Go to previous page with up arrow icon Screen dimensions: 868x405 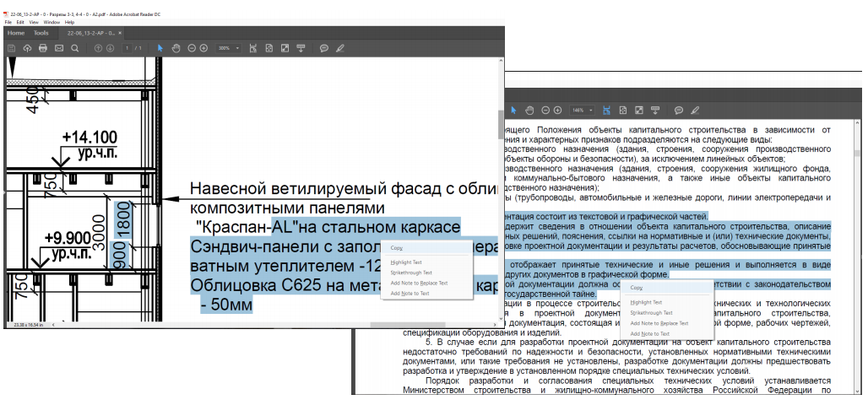[x=99, y=48]
